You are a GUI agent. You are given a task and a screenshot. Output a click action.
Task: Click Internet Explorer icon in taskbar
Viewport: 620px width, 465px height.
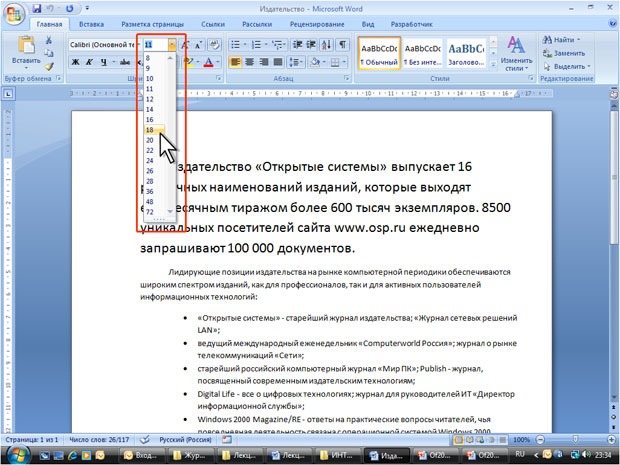72,456
